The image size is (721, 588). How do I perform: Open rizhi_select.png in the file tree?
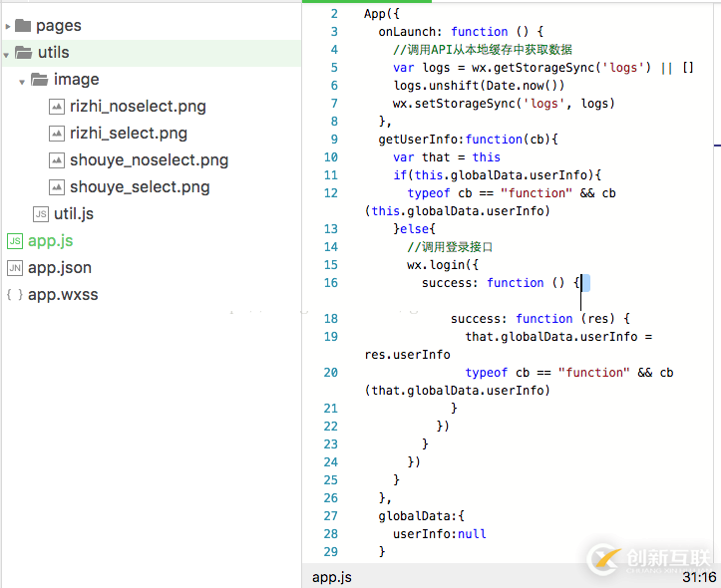[x=128, y=134]
